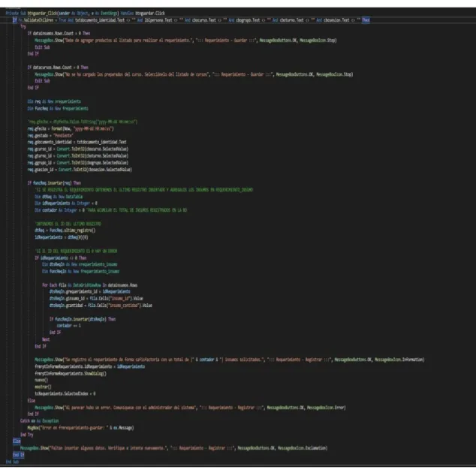The image size is (476, 470).
Task: Click the 'Debe de agregar productos' message string
Action: point(129,40)
